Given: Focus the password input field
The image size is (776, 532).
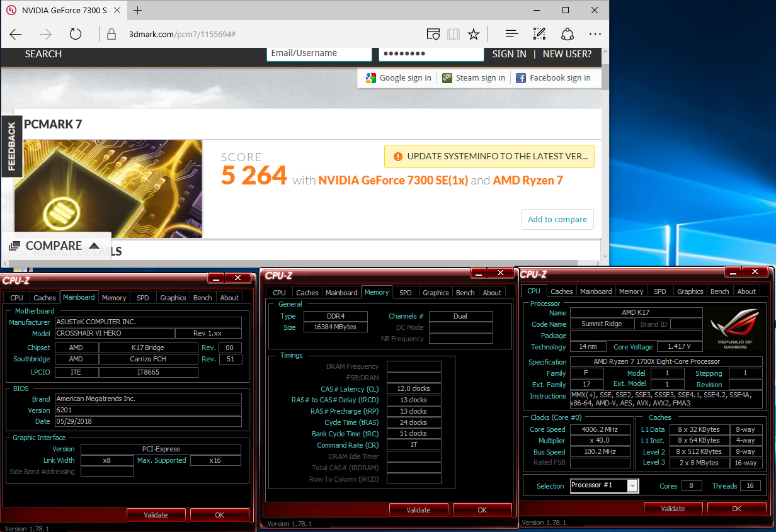Looking at the screenshot, I should click(x=431, y=54).
